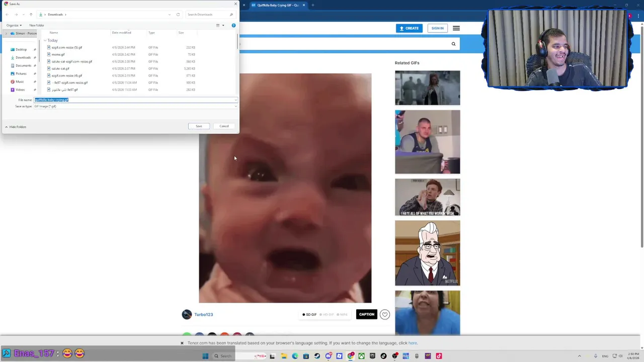Select file salute-cat.gif in the list

[x=60, y=68]
